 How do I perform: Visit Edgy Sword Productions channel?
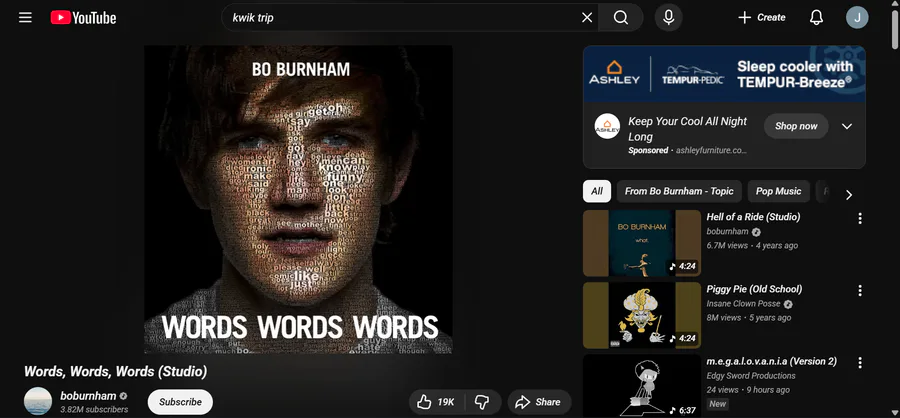(751, 376)
